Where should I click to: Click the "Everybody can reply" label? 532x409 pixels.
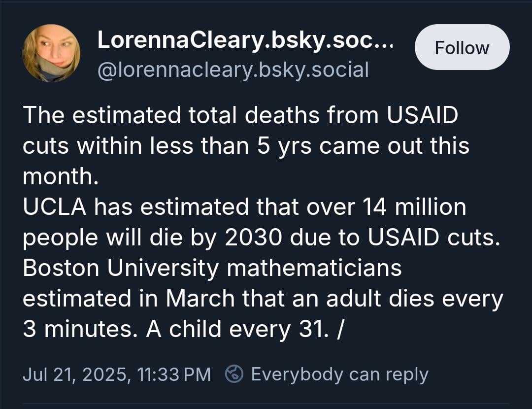[339, 374]
